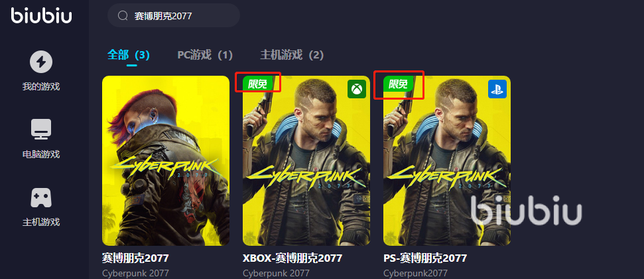Viewport: 644px width, 279px height.
Task: Click the 赛博朋克2077 title link
Action: (x=135, y=258)
